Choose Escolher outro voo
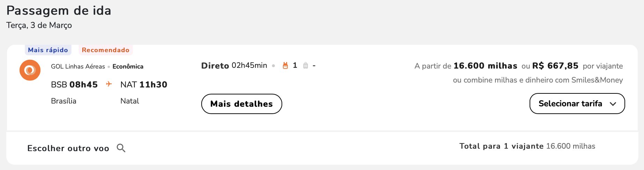 pyautogui.click(x=68, y=148)
